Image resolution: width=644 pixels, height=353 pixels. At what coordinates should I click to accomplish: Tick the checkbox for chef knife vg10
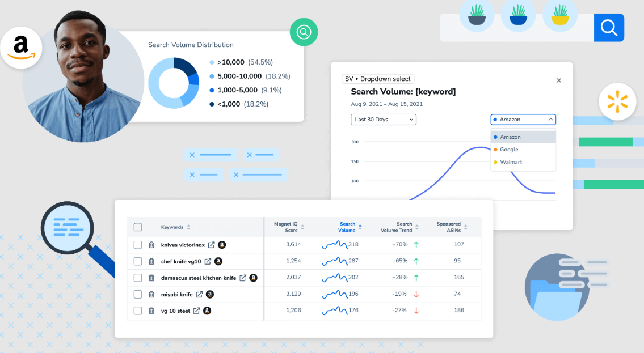(138, 261)
